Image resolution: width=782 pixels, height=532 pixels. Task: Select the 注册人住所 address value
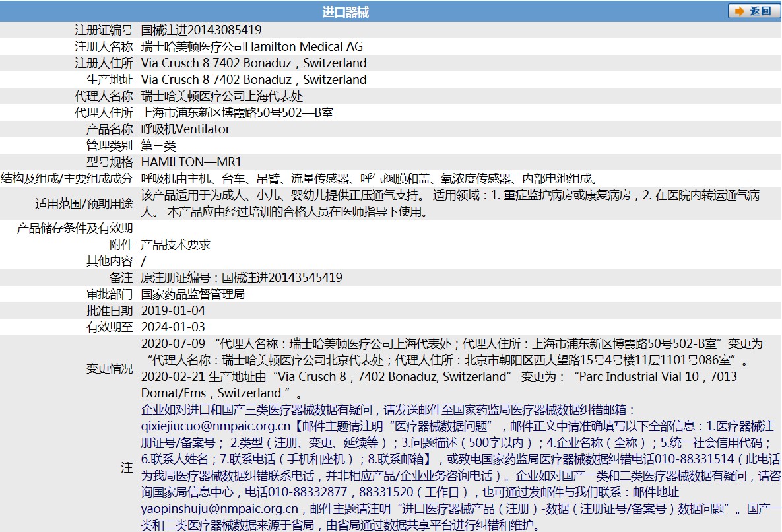tap(254, 63)
